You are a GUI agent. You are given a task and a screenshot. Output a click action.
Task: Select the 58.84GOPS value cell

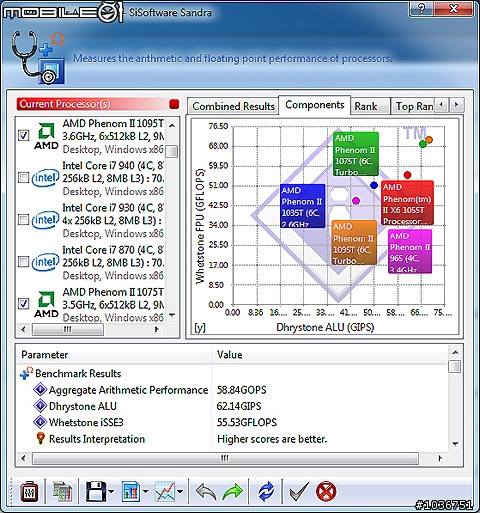tap(242, 390)
